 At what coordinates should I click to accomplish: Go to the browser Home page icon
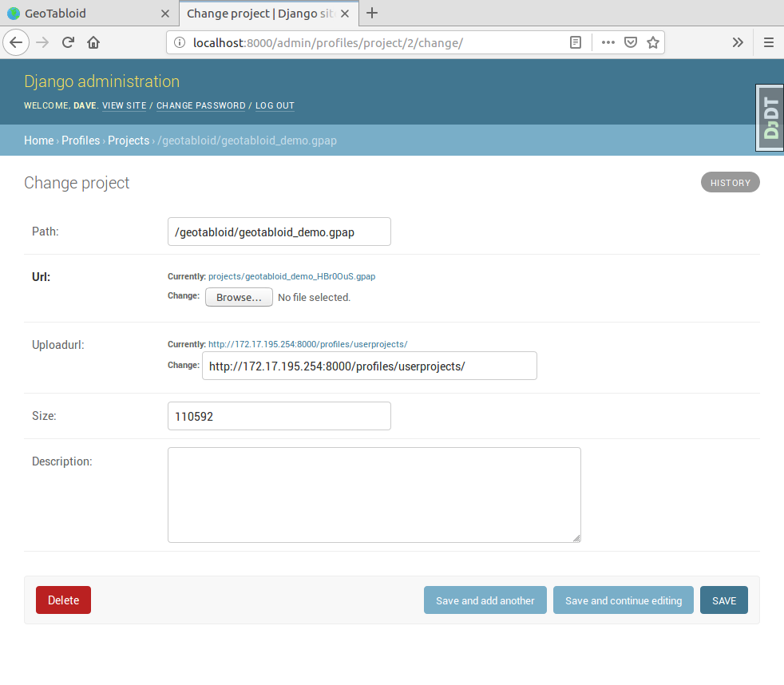tap(93, 42)
